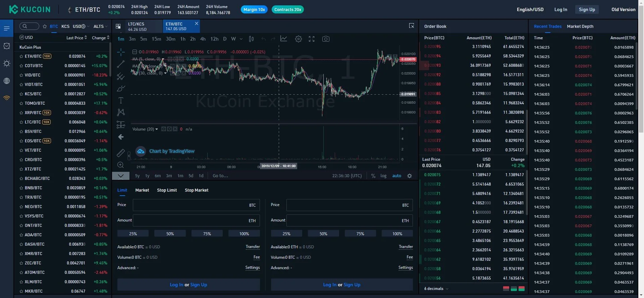Select the KCS market tab
The width and height of the screenshot is (644, 298).
click(x=65, y=26)
